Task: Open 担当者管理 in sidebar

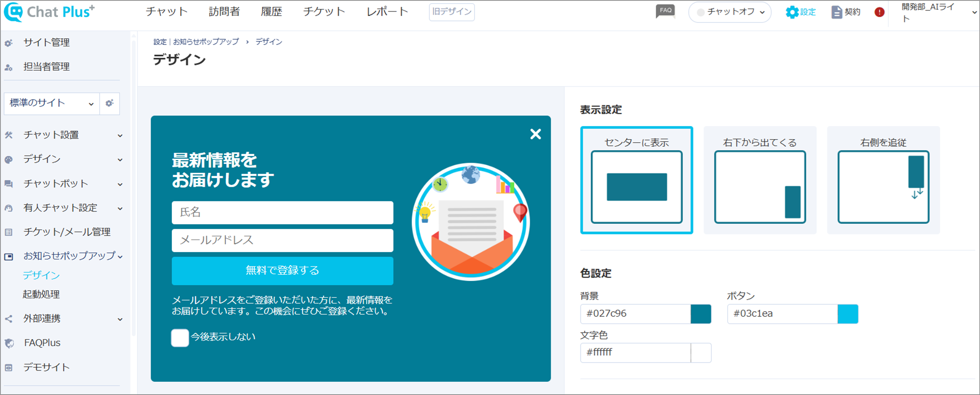Action: [x=46, y=67]
